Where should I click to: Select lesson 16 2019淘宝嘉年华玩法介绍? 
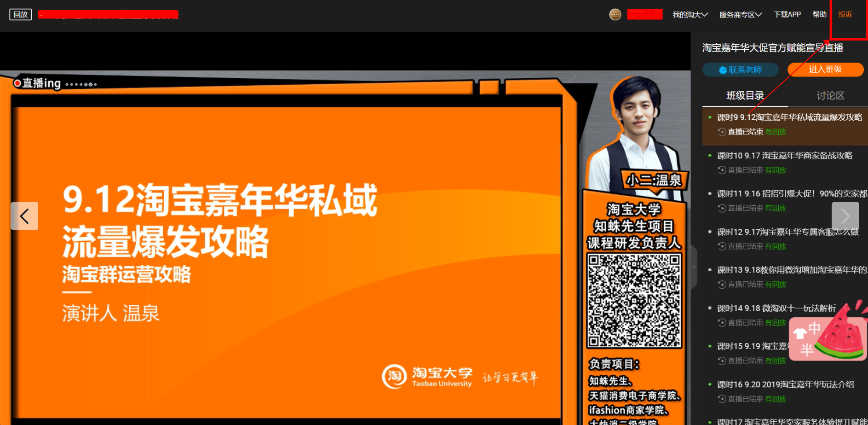(785, 384)
